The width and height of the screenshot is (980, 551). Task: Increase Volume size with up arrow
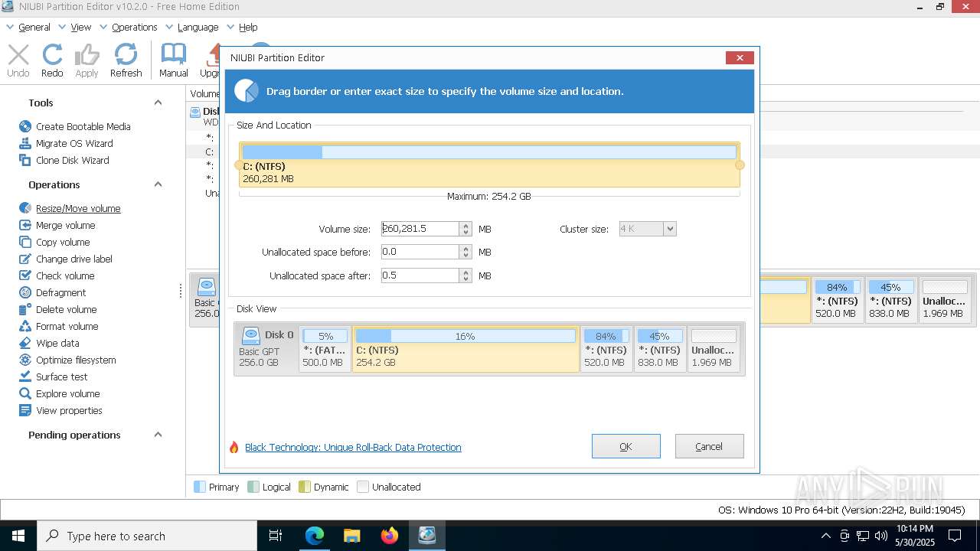click(x=465, y=226)
